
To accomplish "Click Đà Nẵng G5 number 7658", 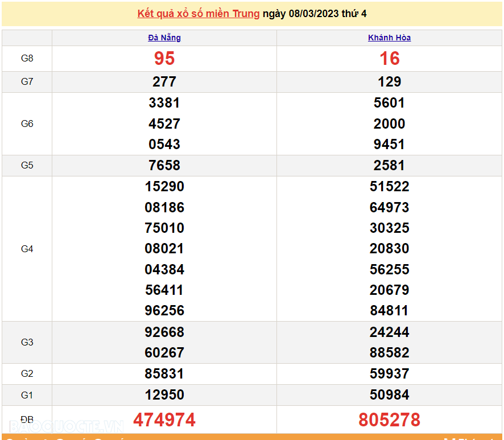I will [x=164, y=166].
